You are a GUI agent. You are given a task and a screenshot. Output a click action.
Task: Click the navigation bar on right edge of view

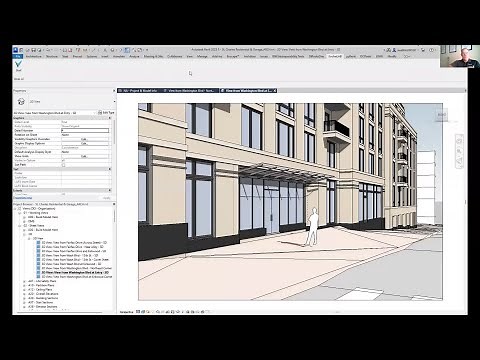point(459,152)
